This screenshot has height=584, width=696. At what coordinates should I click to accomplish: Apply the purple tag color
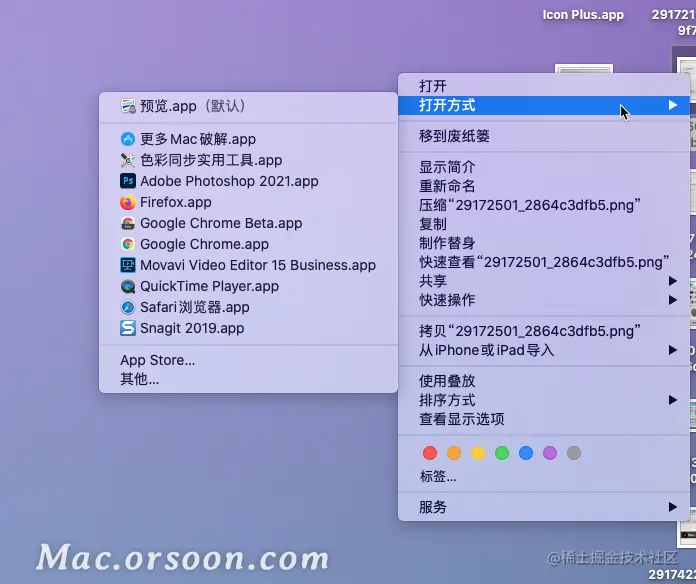tap(550, 453)
